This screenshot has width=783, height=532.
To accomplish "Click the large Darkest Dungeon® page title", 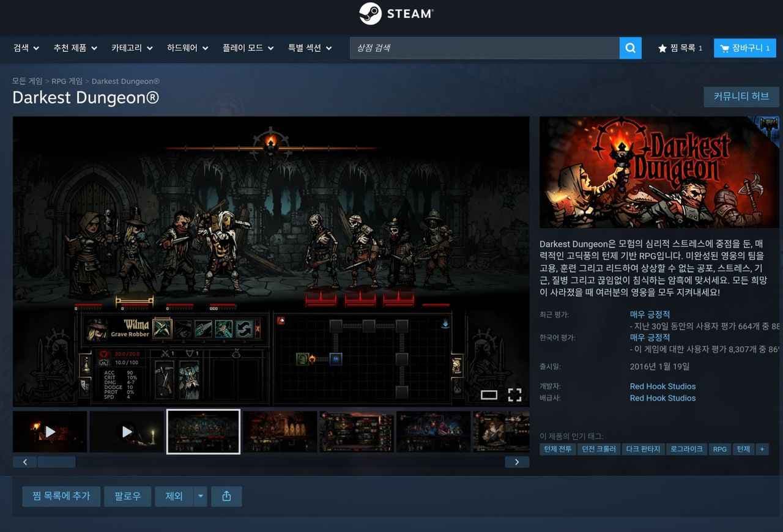I will 86,98.
